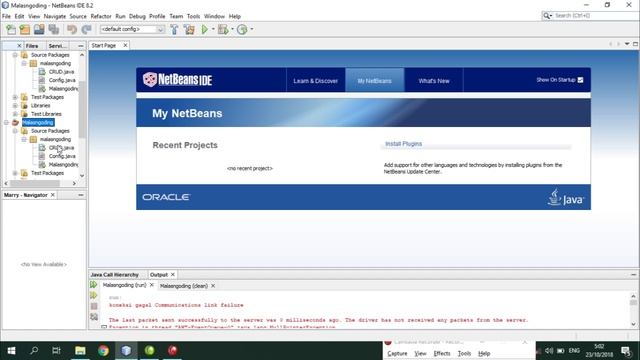Open the Debug Project dropdown arrow

pos(232,29)
